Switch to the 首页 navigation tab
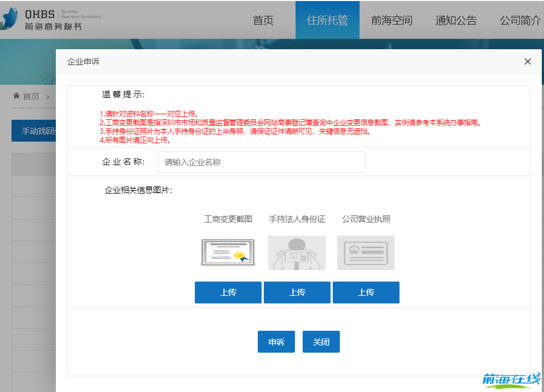The width and height of the screenshot is (544, 392). coord(263,20)
